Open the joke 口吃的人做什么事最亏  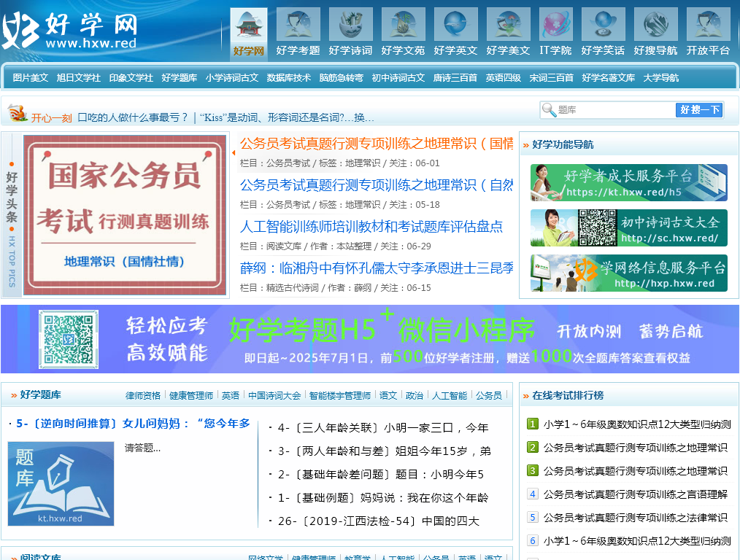click(x=133, y=117)
